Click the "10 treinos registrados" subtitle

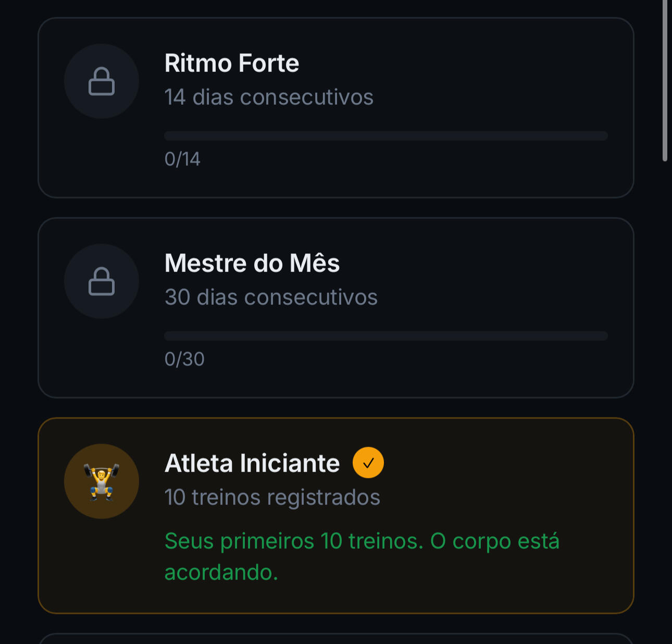[x=272, y=498]
